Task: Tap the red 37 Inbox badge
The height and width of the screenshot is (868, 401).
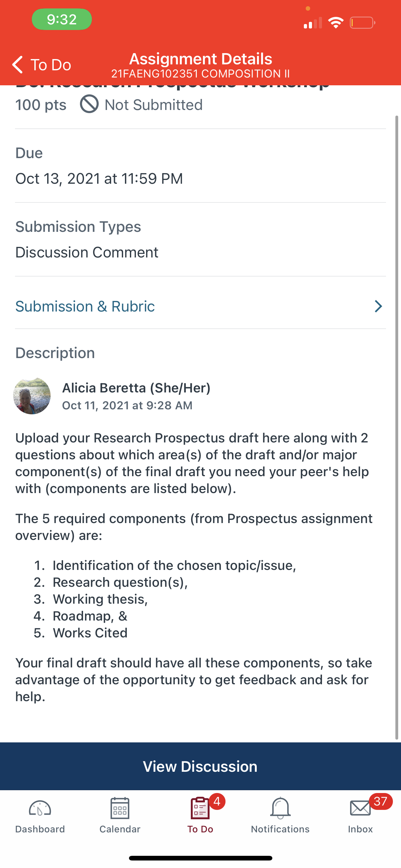Action: [x=380, y=801]
